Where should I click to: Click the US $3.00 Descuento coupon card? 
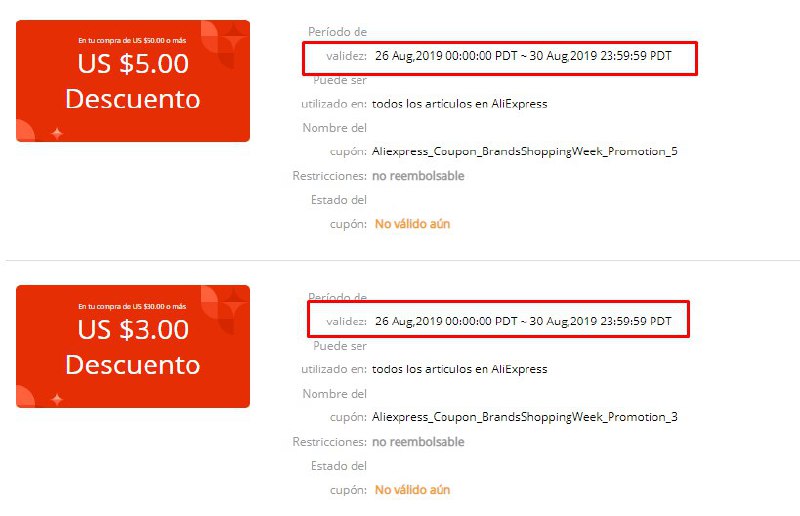133,346
